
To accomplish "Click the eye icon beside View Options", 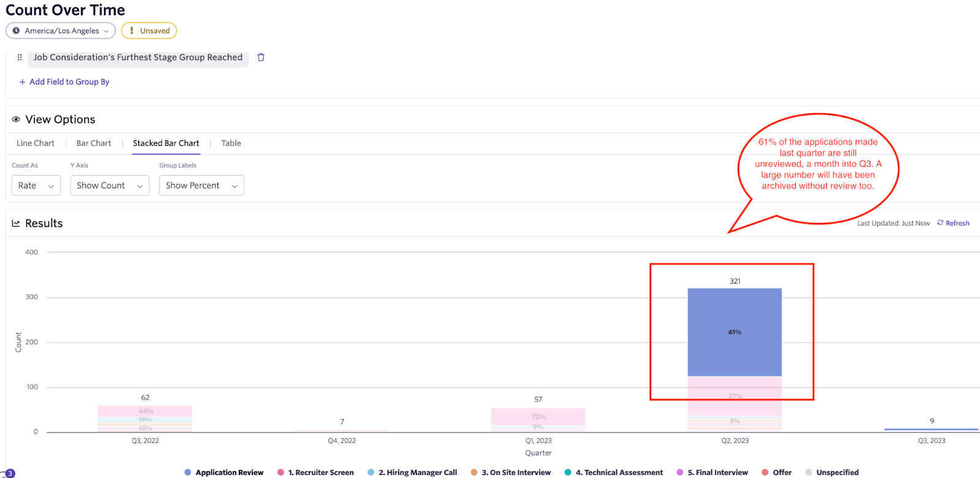I will tap(16, 120).
